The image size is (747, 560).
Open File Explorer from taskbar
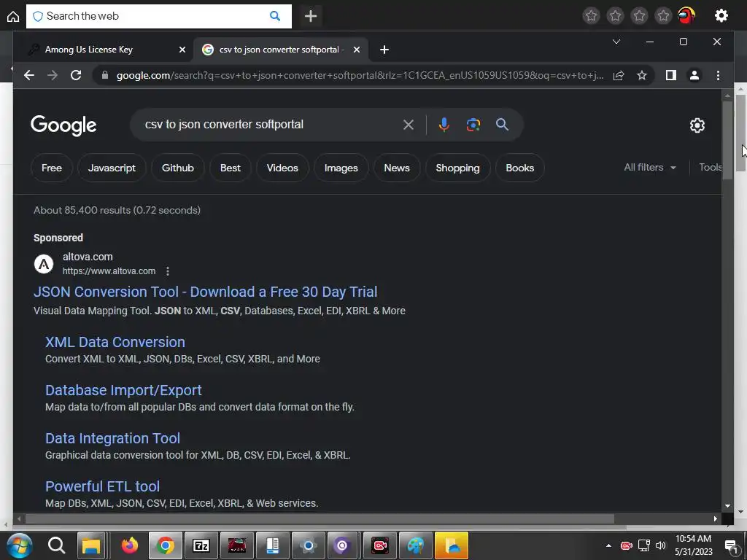pos(91,545)
